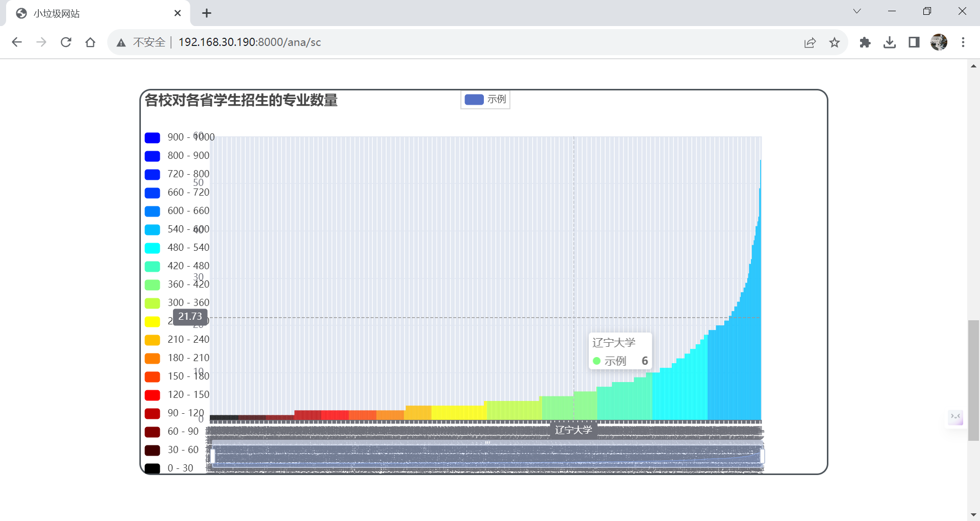Click the not-secure warning icon

(x=121, y=42)
